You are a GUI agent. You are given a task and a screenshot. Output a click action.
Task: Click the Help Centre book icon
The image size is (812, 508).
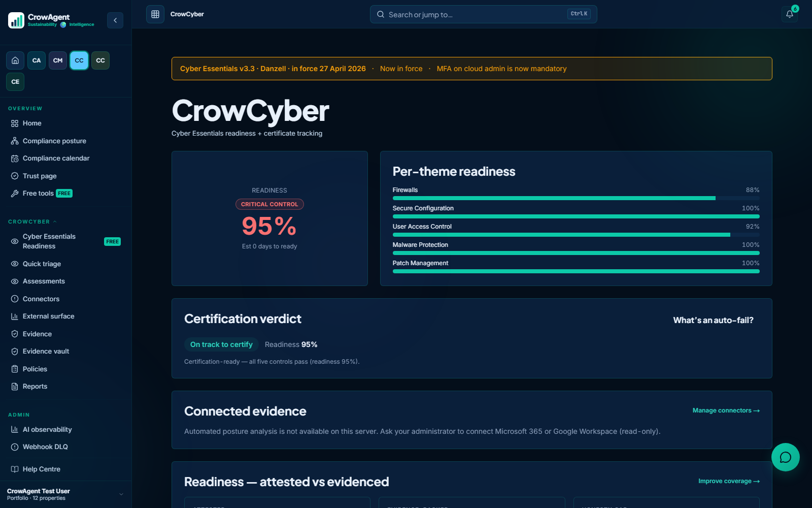[x=15, y=469]
